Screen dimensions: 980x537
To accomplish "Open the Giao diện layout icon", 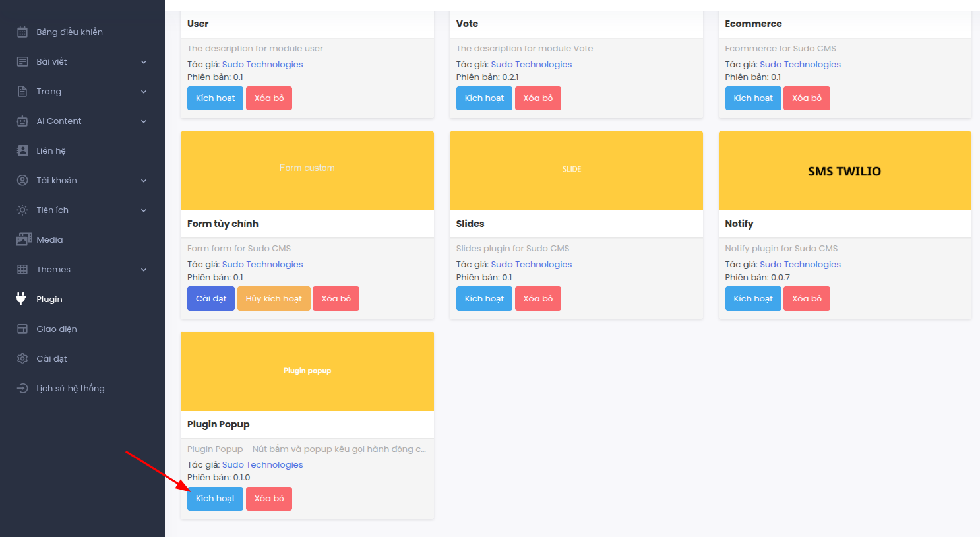I will point(22,329).
